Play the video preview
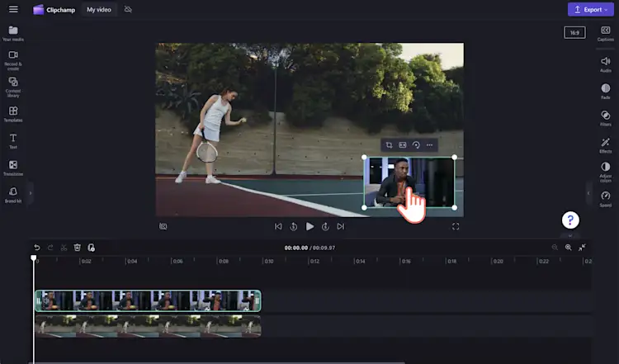 click(309, 226)
